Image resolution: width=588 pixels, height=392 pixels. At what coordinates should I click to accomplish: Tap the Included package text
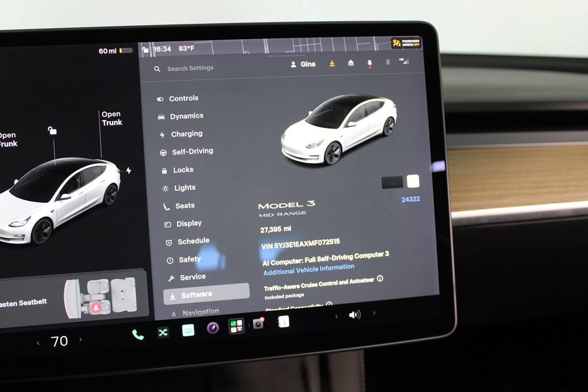coord(284,296)
